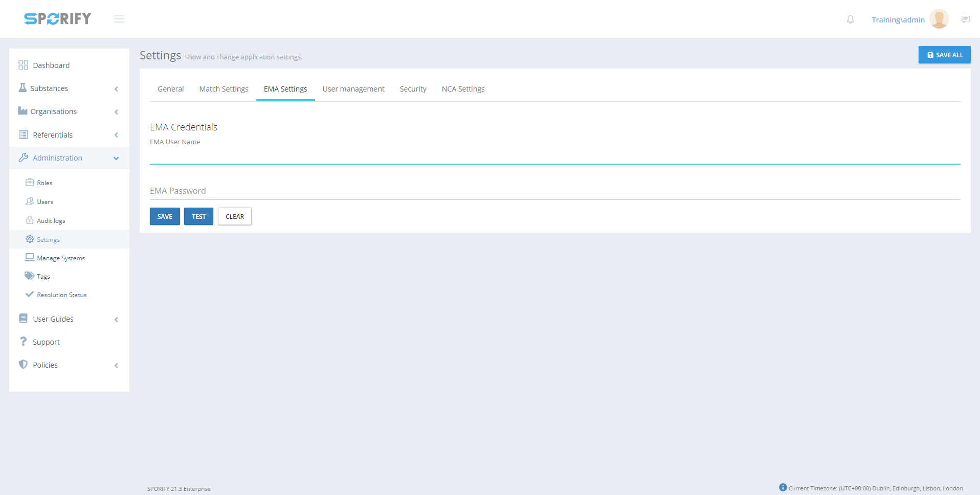Click the Support question mark item
Screen dimensions: 980x495
coord(46,342)
